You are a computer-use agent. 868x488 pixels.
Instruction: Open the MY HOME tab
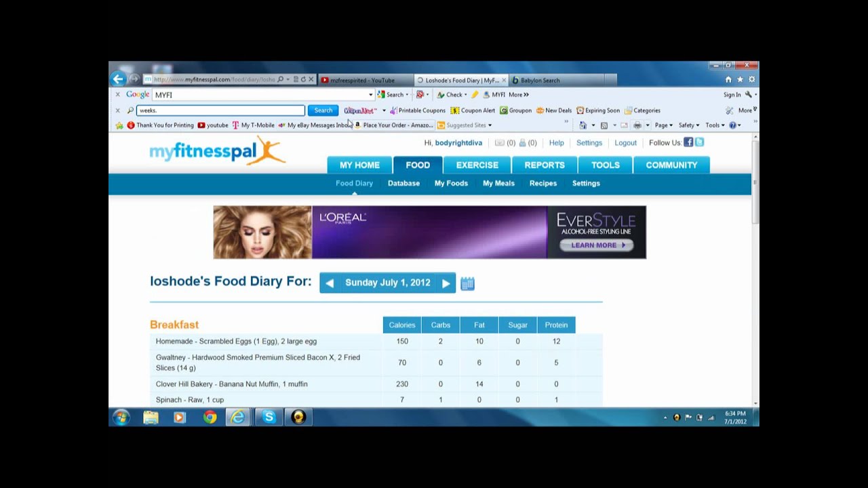pos(359,165)
